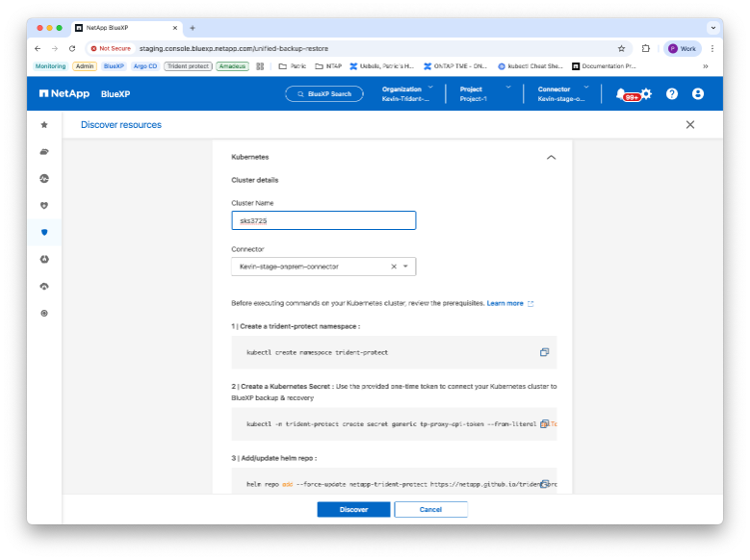Copy the helm repo add command
This screenshot has height=560, width=750.
pyautogui.click(x=544, y=484)
